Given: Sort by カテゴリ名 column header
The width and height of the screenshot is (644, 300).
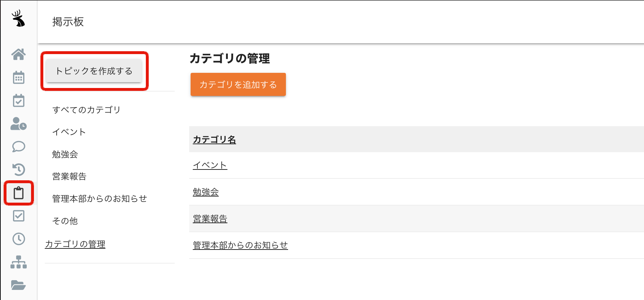Looking at the screenshot, I should [x=214, y=140].
